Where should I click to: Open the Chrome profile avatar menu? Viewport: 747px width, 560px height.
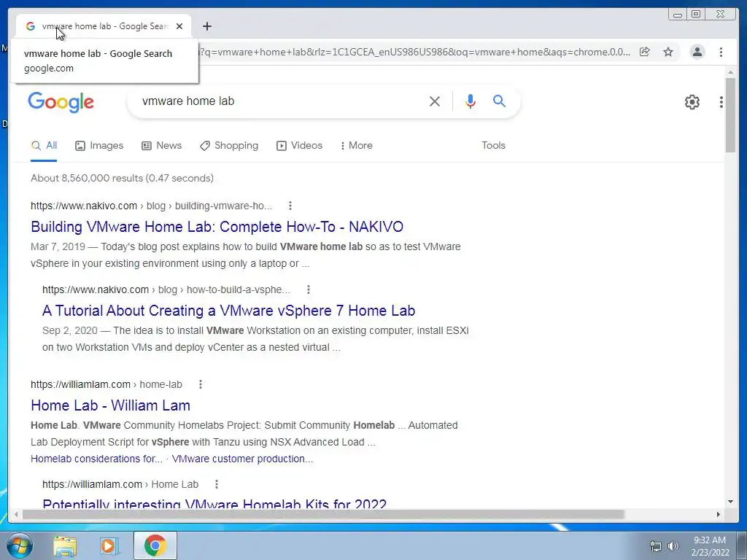697,52
